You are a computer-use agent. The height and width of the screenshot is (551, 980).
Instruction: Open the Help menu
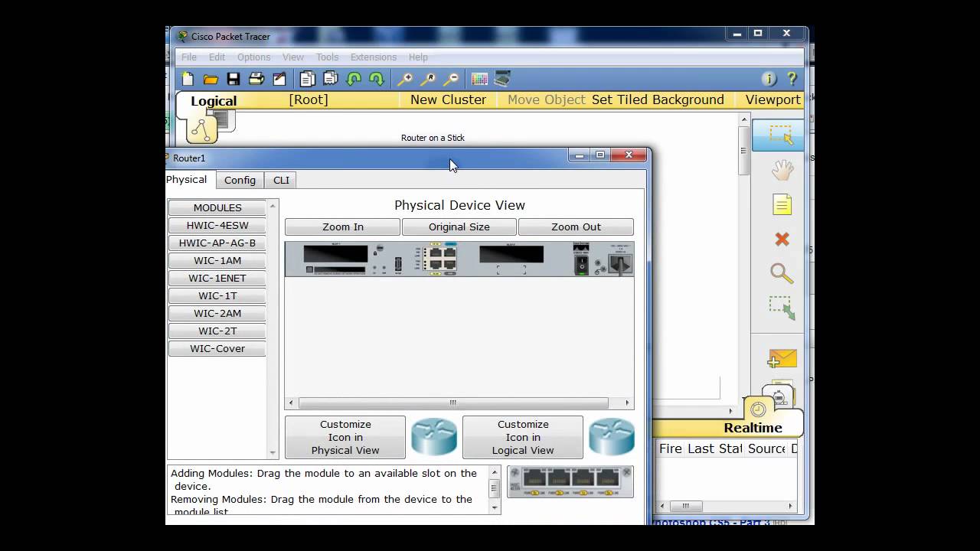tap(418, 57)
